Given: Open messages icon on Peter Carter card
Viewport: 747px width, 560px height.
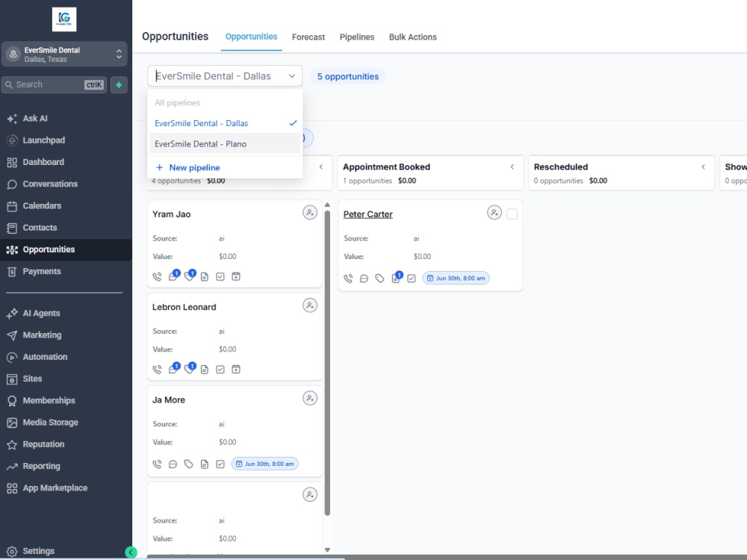Looking at the screenshot, I should pyautogui.click(x=364, y=279).
